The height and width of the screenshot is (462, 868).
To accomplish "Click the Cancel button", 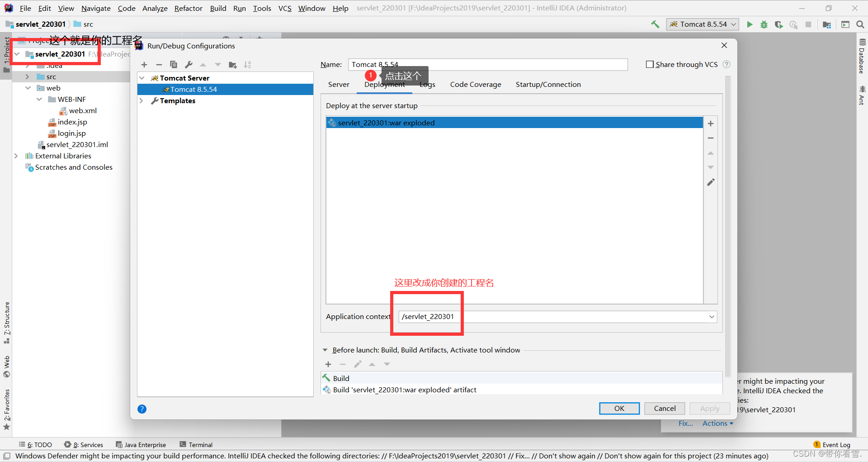I will 665,408.
